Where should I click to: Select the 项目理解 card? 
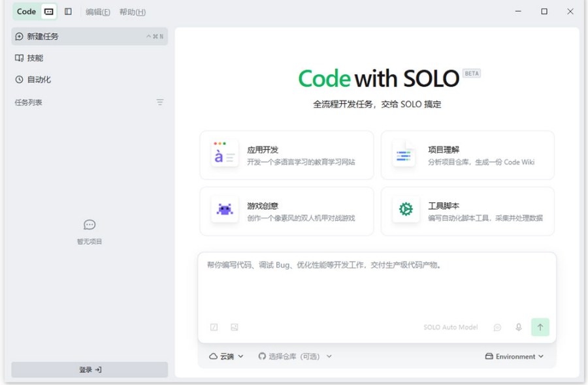click(467, 155)
